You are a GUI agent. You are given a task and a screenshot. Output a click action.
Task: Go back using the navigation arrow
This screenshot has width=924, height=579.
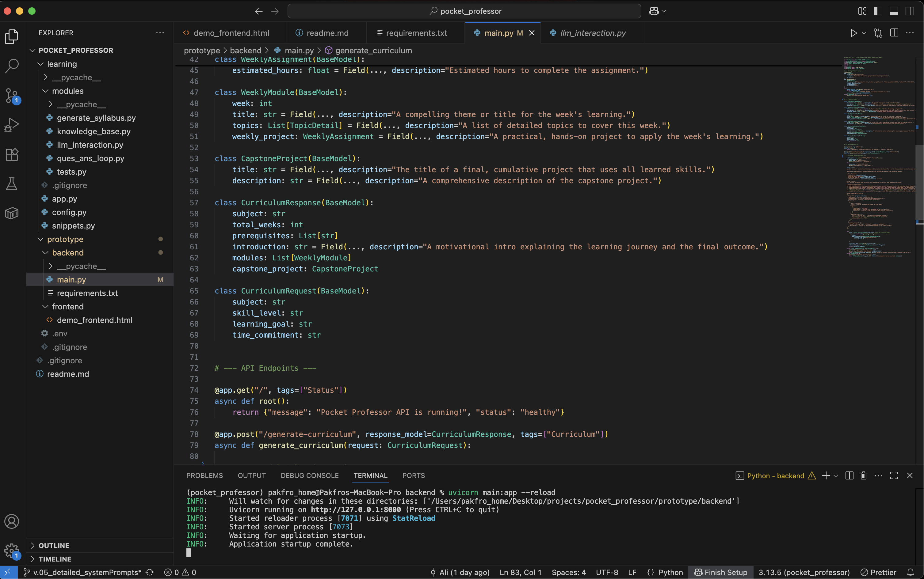[x=259, y=11]
